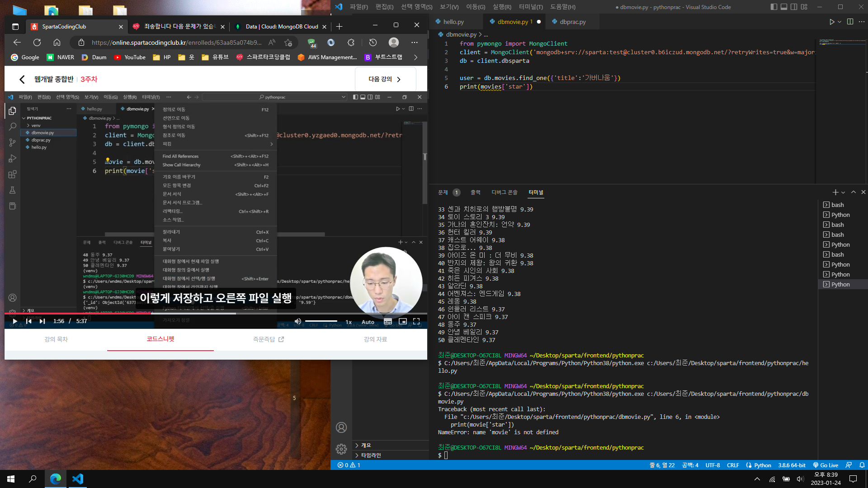Open 강의 자료 tab

point(375,339)
